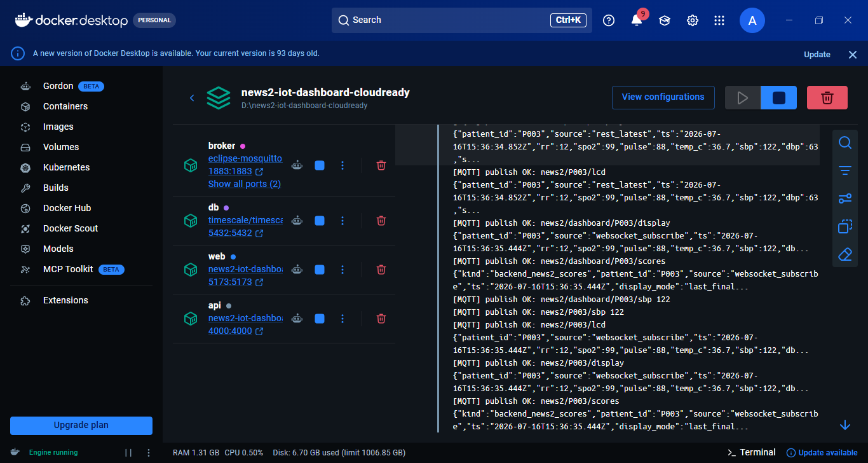Copy logs to clipboard
This screenshot has height=463, width=868.
(845, 226)
